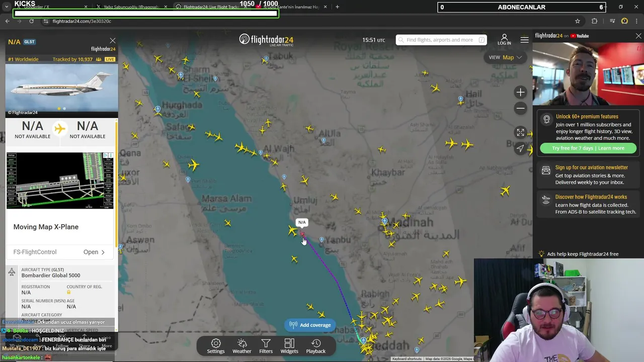Image resolution: width=644 pixels, height=362 pixels.
Task: Open the browser extensions puzzle icon
Action: (595, 21)
